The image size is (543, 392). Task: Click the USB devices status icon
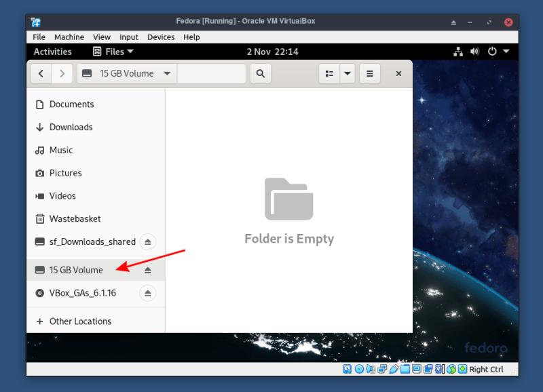pyautogui.click(x=394, y=370)
